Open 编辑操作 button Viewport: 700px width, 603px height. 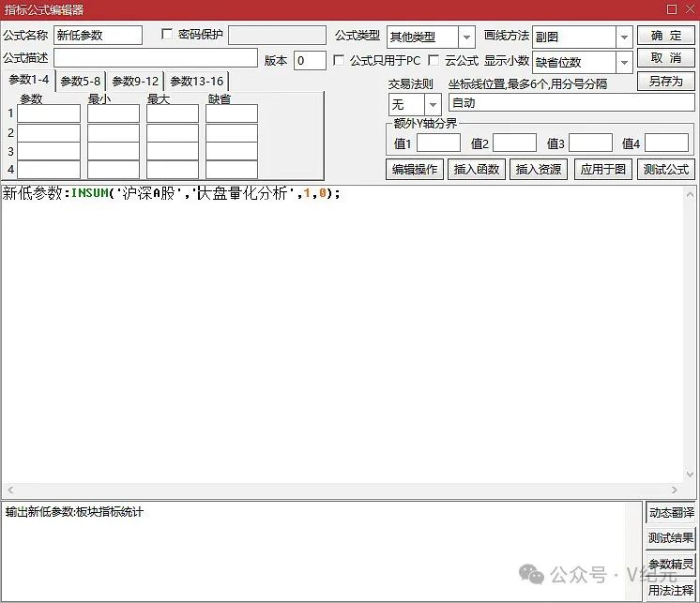[x=415, y=169]
